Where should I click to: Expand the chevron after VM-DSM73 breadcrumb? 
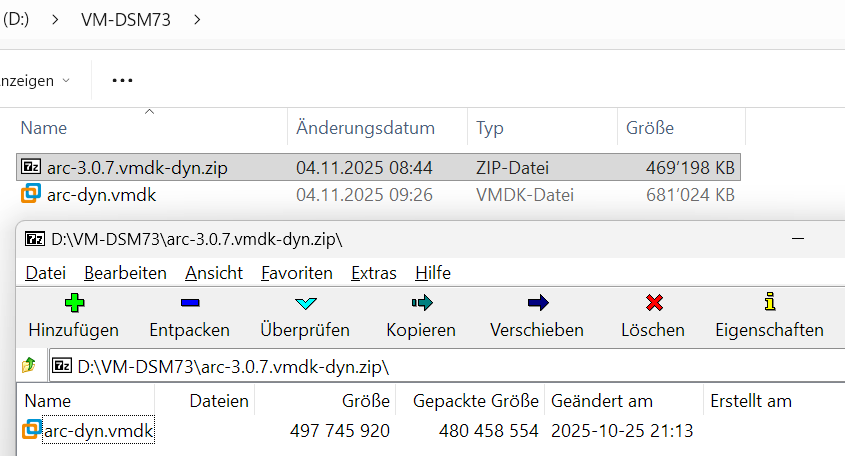[197, 20]
